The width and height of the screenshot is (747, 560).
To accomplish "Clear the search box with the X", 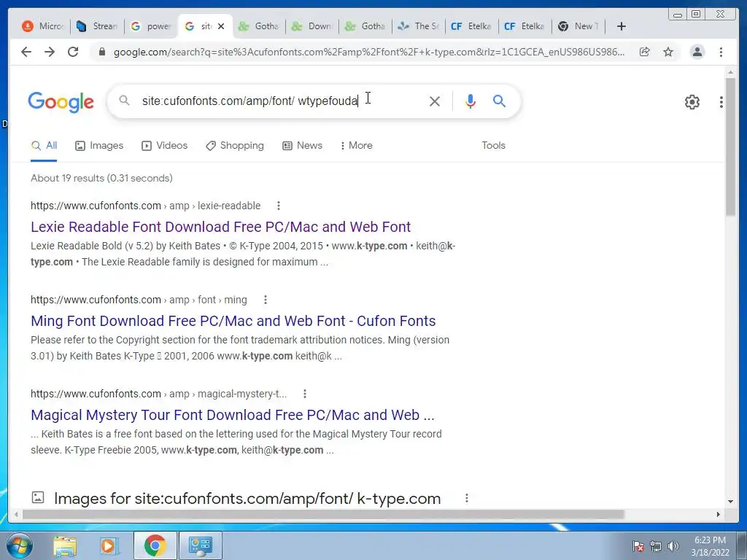I will (435, 101).
